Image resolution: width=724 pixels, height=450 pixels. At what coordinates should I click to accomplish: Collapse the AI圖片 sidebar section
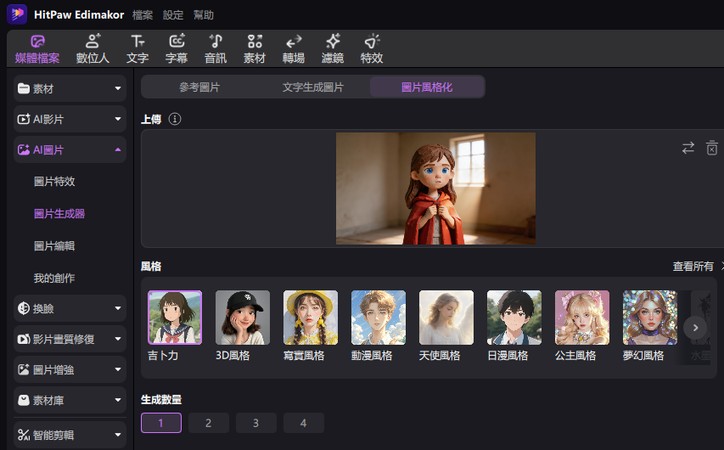pyautogui.click(x=70, y=150)
